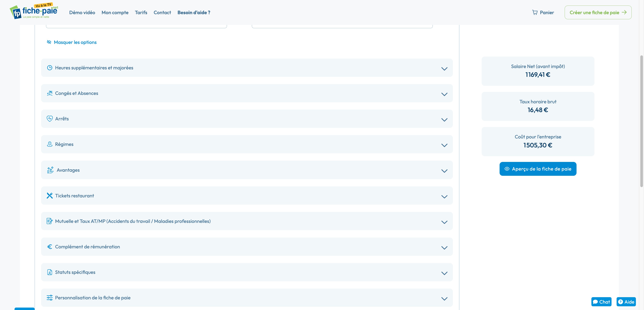Click the fiche-paie.net logo

tap(34, 12)
